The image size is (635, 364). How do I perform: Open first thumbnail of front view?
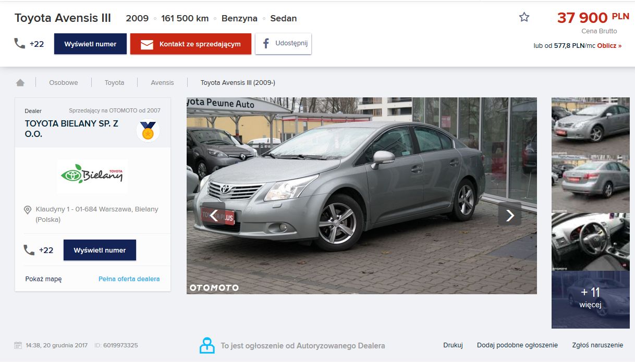coord(591,126)
